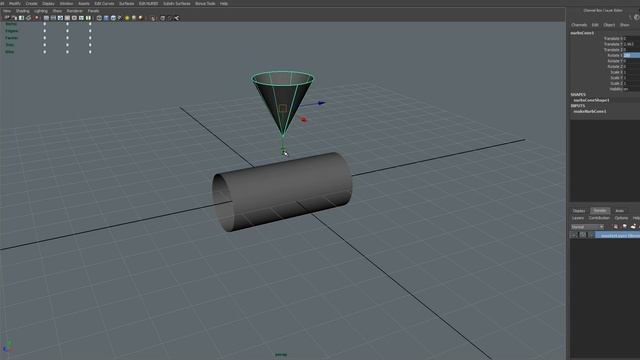The image size is (640, 360).
Task: Click the red 2D Pan/Zoom toolbar icon
Action: pos(36,18)
